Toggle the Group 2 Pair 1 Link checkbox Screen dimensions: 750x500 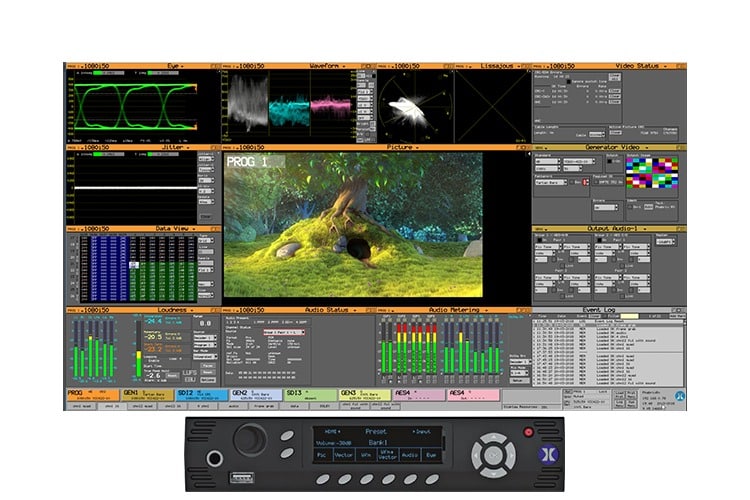pos(622,265)
